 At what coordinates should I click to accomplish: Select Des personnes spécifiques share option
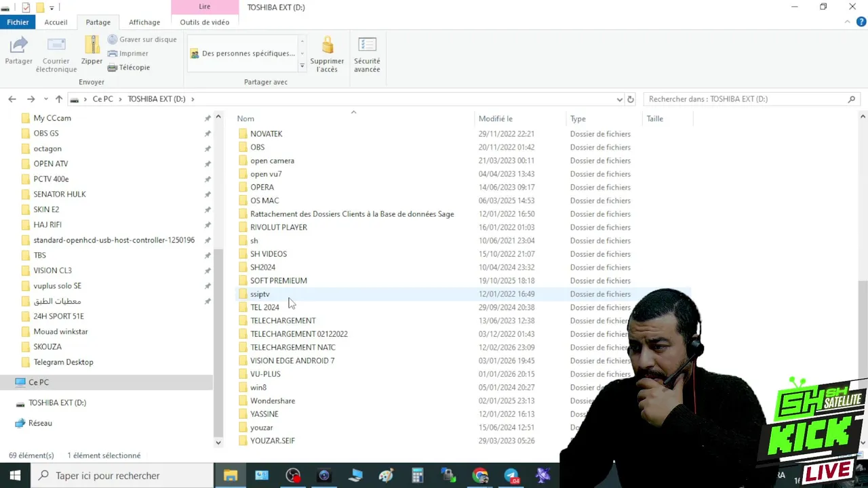coord(243,54)
